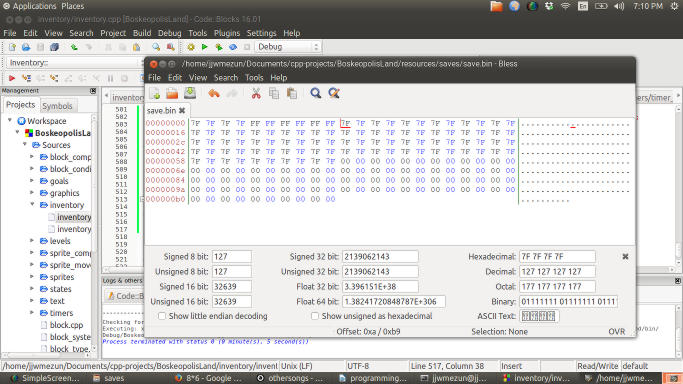Open Code::Blocks Settings menu
The image size is (683, 384).
point(261,33)
